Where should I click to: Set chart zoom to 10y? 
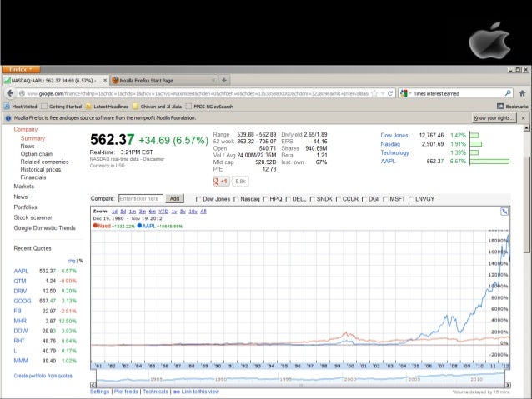(x=193, y=212)
